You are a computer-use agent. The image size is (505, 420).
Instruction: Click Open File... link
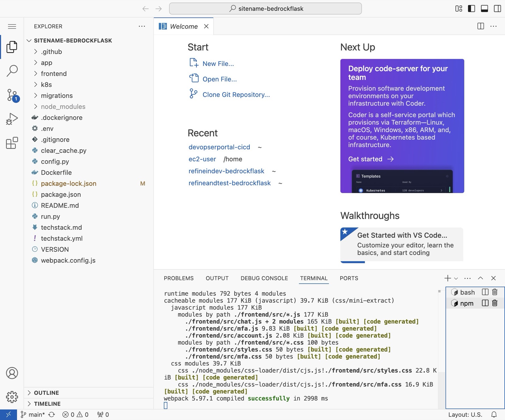(220, 79)
